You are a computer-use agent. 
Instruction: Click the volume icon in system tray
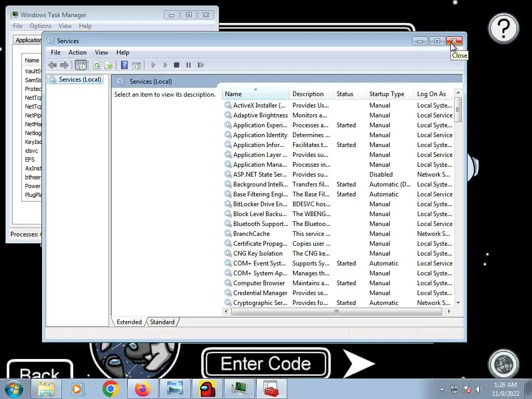point(480,389)
